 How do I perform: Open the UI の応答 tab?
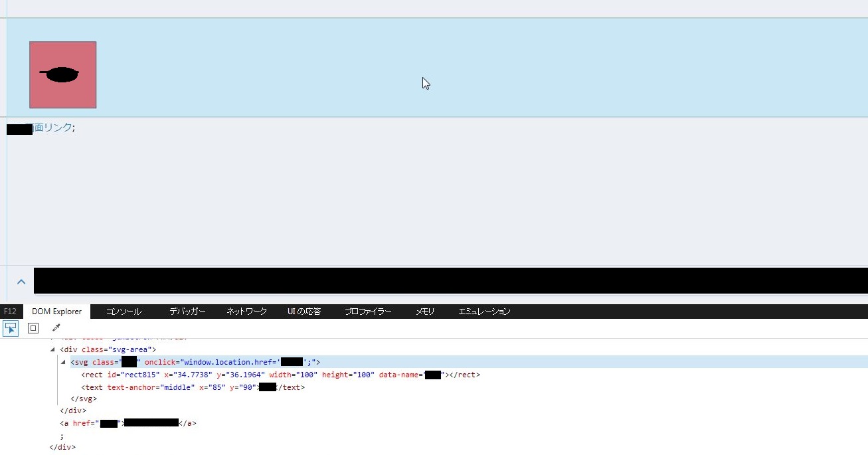pos(304,312)
